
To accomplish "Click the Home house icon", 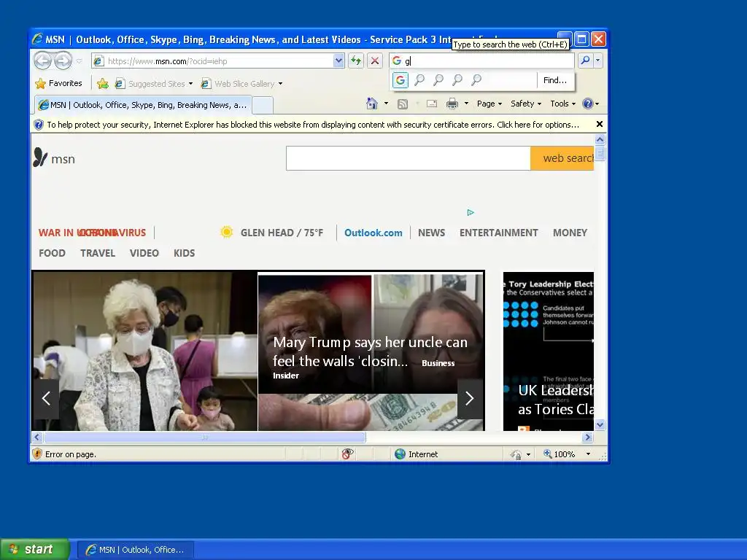I will pyautogui.click(x=372, y=104).
